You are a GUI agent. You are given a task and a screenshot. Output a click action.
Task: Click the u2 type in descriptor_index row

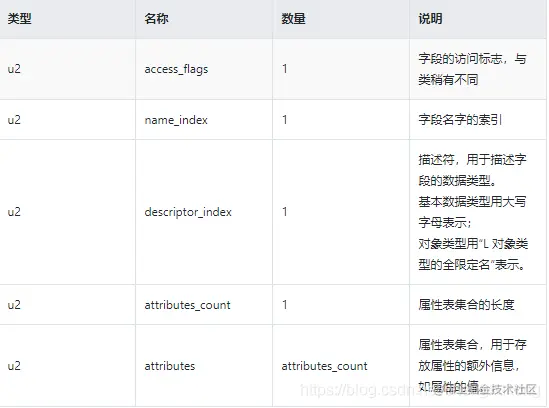[x=14, y=212]
